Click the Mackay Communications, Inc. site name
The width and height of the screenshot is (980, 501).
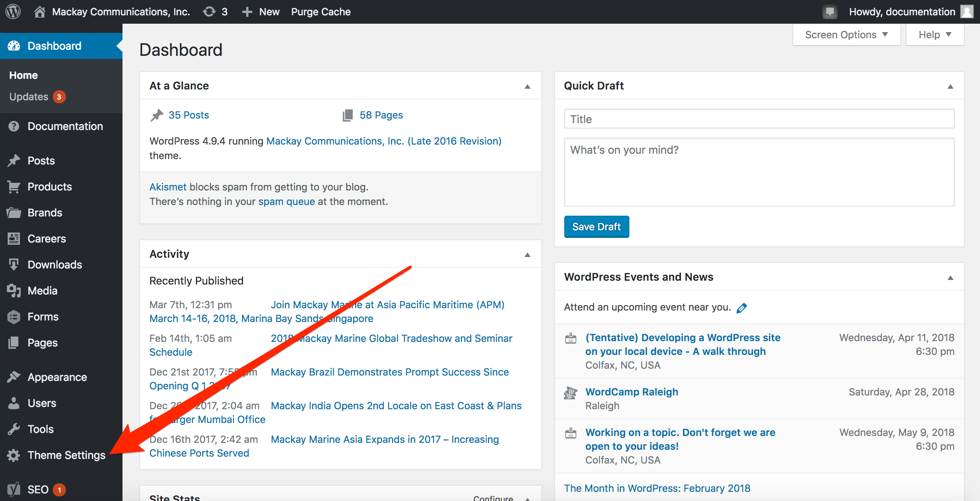[121, 12]
